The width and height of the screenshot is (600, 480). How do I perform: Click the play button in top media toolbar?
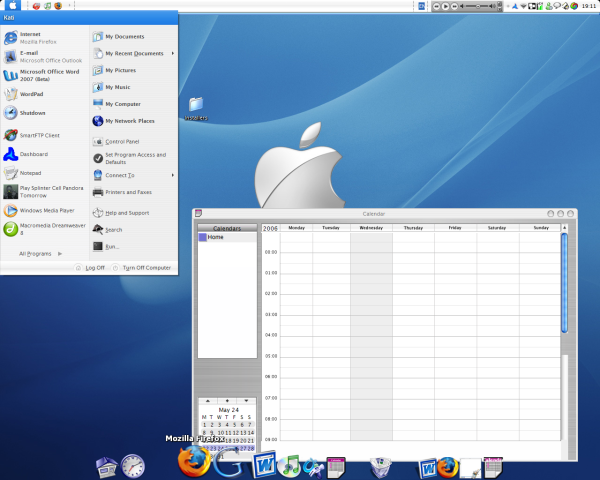tap(445, 6)
